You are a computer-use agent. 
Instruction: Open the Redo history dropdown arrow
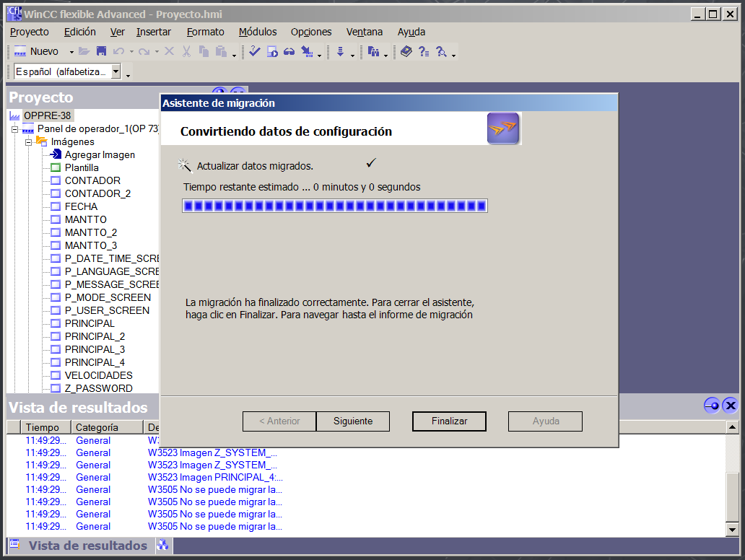tap(157, 52)
